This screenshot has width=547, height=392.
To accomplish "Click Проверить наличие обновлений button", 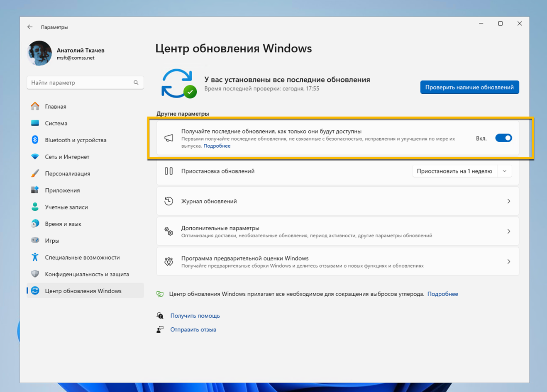I will [469, 87].
